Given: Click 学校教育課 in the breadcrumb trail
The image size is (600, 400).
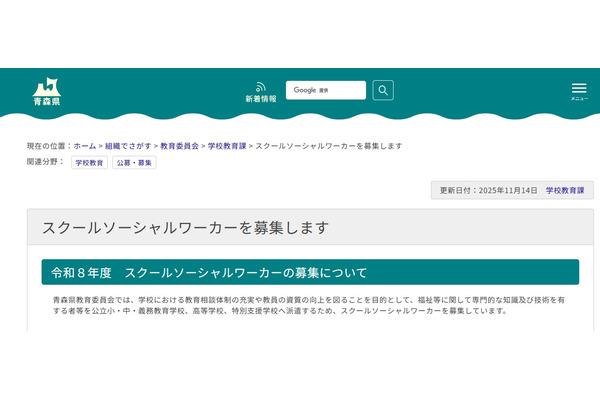Looking at the screenshot, I should pyautogui.click(x=225, y=146).
